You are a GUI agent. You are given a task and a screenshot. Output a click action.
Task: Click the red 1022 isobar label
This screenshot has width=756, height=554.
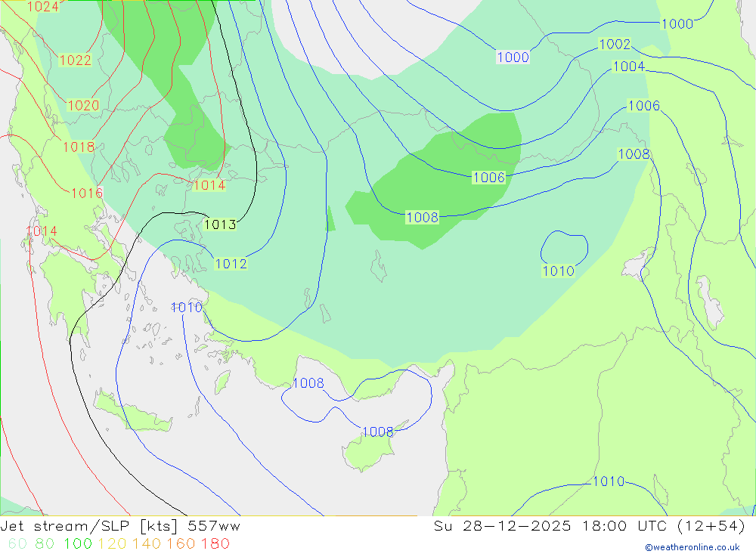[75, 60]
